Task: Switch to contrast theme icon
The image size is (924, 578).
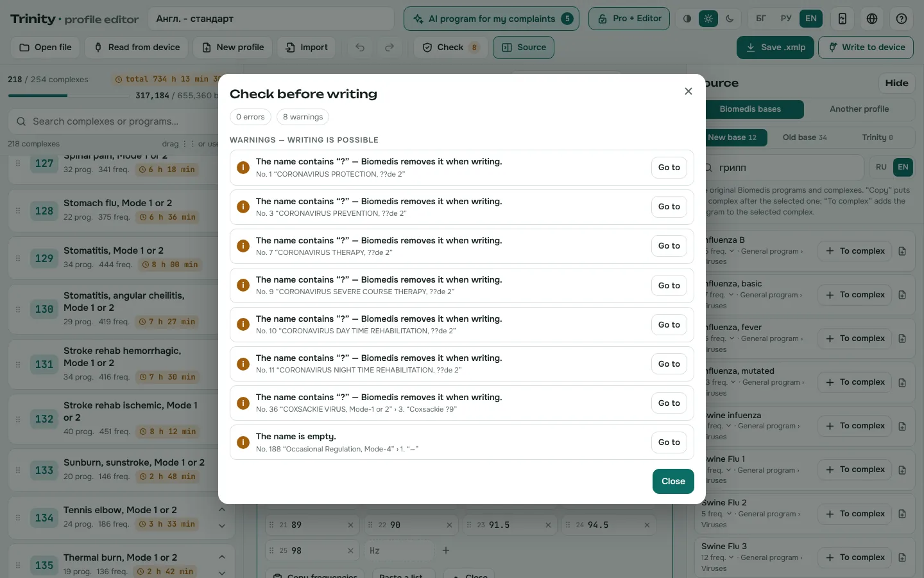Action: (x=687, y=19)
